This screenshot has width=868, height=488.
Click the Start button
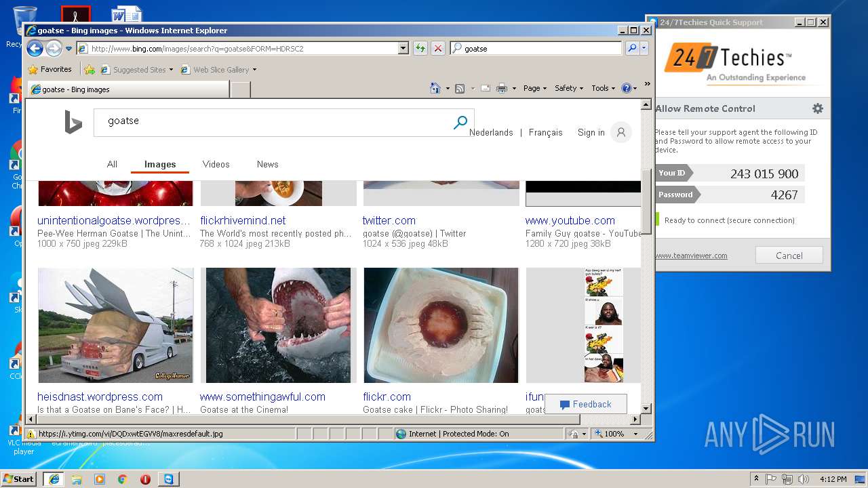(x=18, y=479)
